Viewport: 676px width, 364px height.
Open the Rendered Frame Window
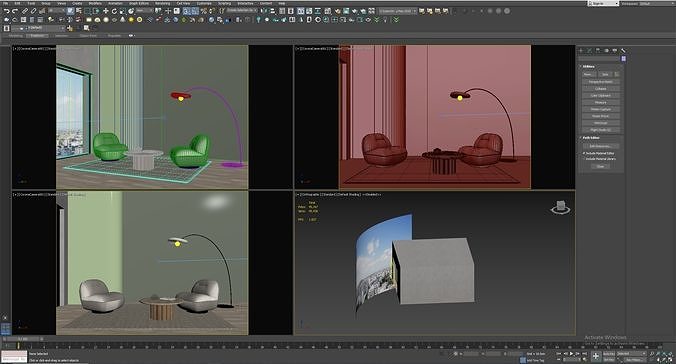[x=346, y=11]
